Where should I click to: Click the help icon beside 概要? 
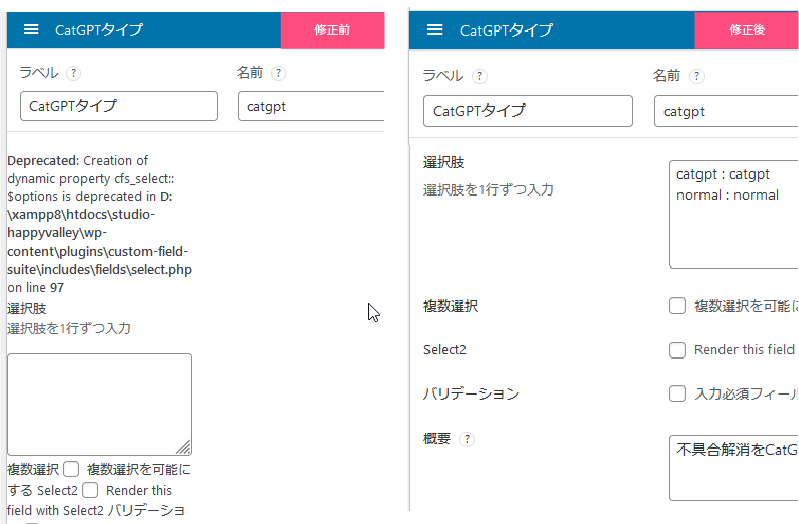tap(467, 439)
